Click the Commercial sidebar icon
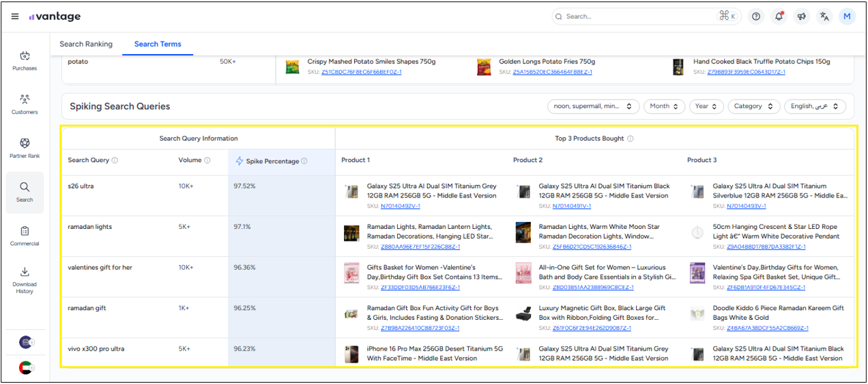Viewport: 868px width, 384px height. pyautogui.click(x=25, y=235)
